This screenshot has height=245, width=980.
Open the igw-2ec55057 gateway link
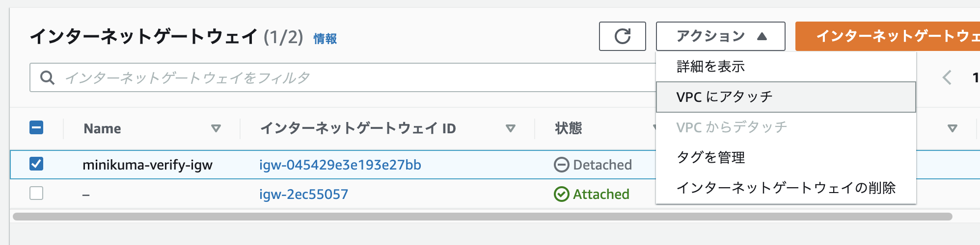point(303,195)
